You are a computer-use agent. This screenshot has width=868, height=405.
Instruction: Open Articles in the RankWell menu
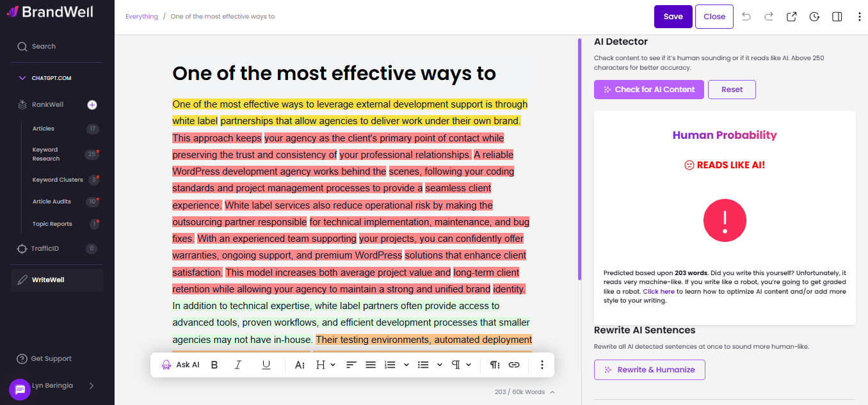tap(44, 129)
